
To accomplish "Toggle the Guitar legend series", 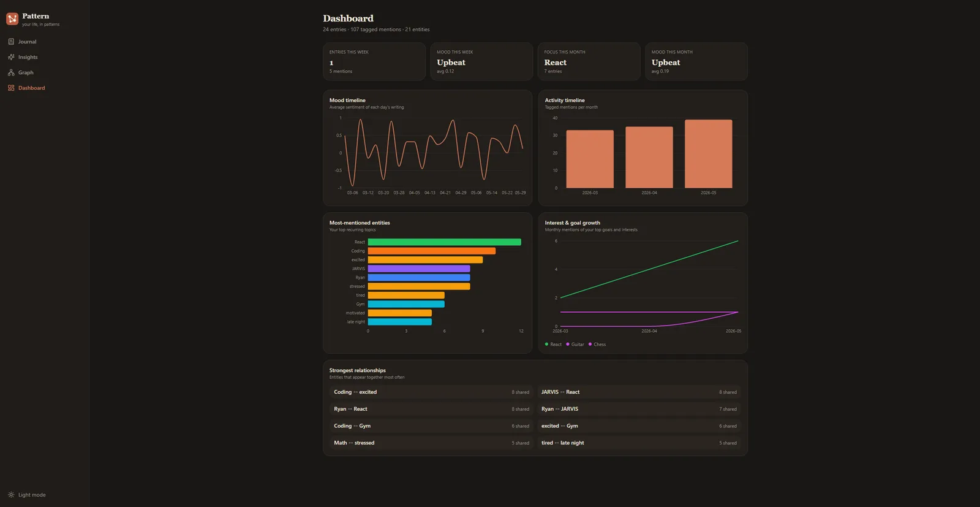I will (575, 345).
